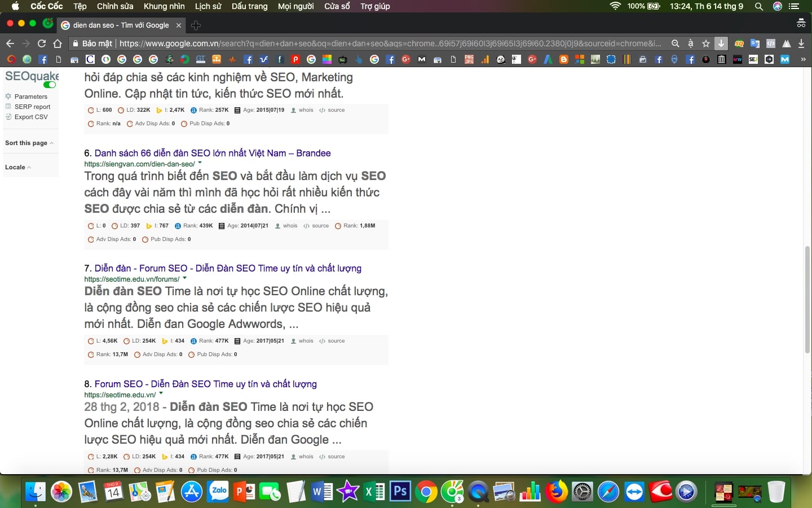812x508 pixels.
Task: Open the Blogger bookmark icon
Action: click(563, 59)
